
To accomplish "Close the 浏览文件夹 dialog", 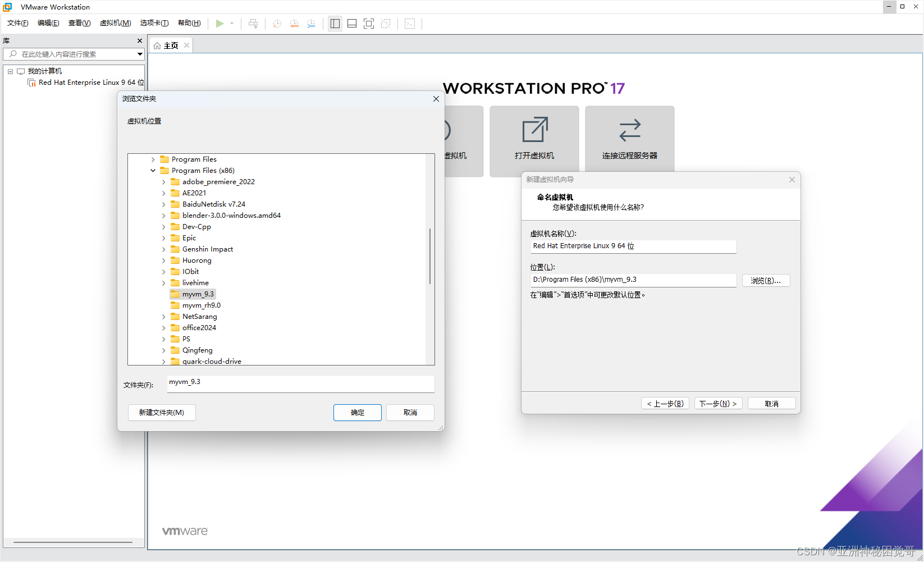I will (436, 99).
